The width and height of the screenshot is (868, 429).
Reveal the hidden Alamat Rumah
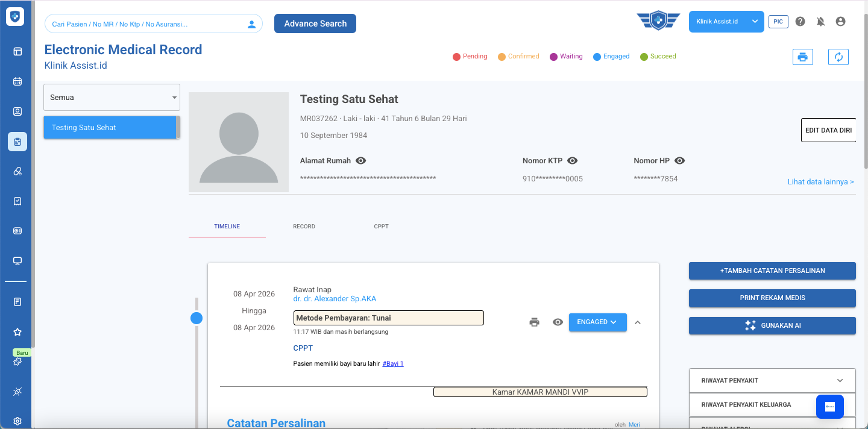pyautogui.click(x=361, y=161)
